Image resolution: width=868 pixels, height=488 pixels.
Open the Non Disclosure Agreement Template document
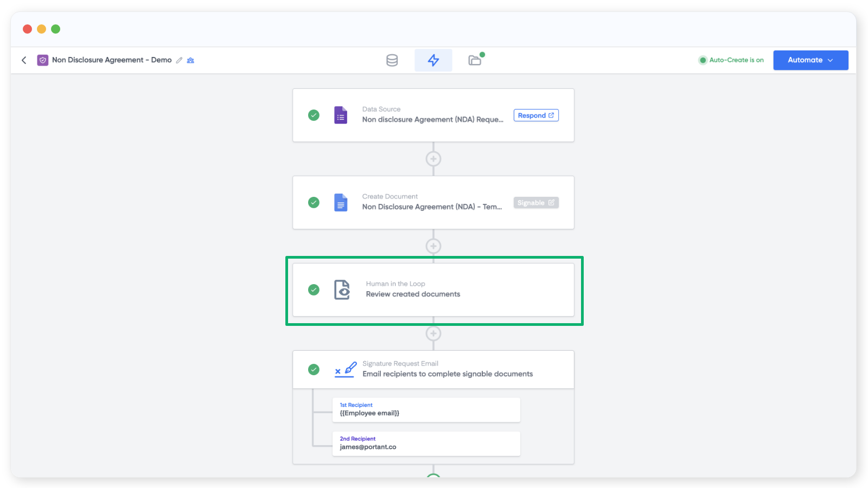tap(432, 207)
